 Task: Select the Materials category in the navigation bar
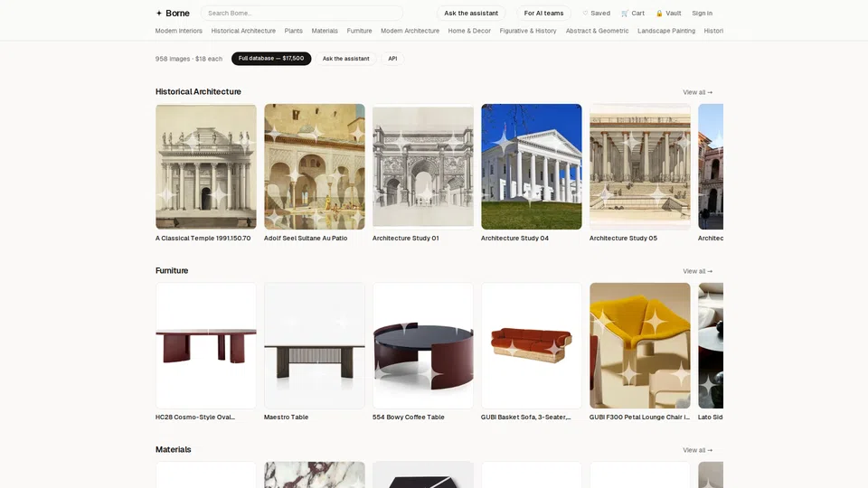(x=325, y=31)
